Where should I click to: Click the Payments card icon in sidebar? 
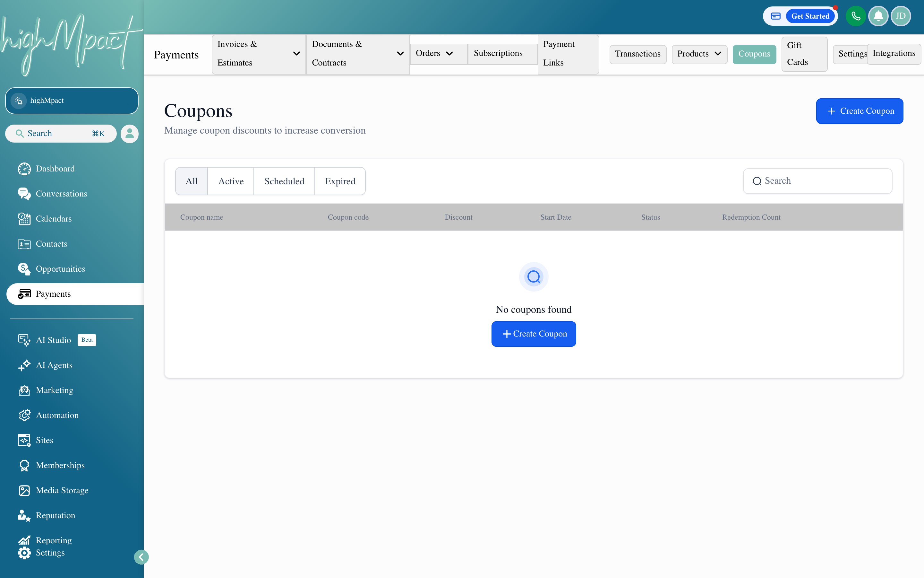[x=24, y=294]
